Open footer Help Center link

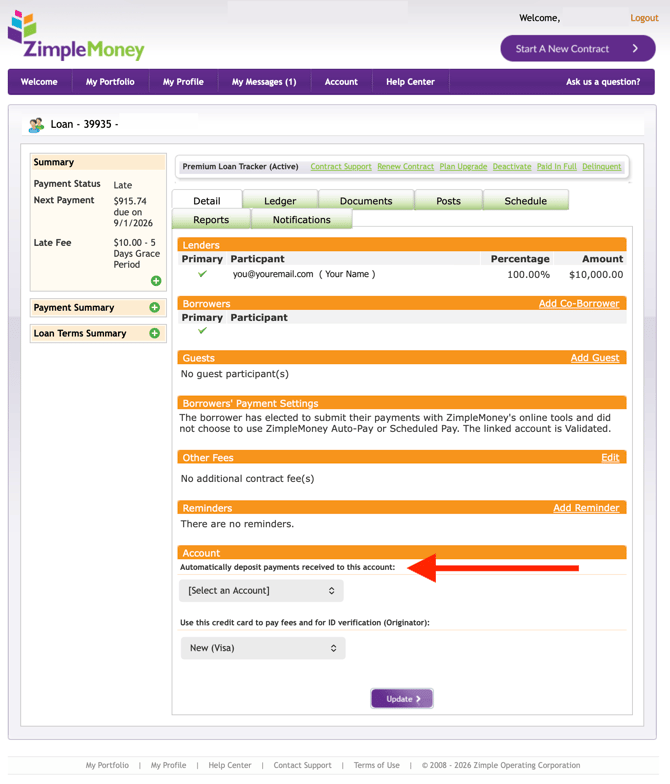pos(230,765)
